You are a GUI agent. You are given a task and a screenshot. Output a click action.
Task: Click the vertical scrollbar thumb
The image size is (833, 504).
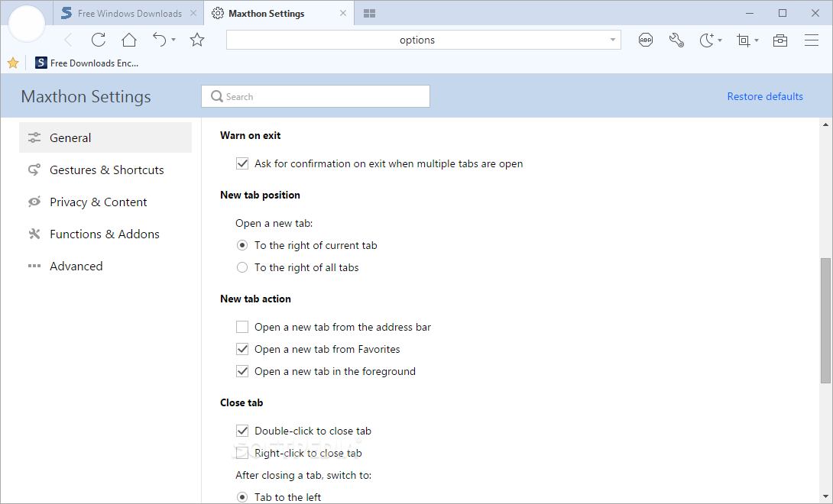[825, 320]
